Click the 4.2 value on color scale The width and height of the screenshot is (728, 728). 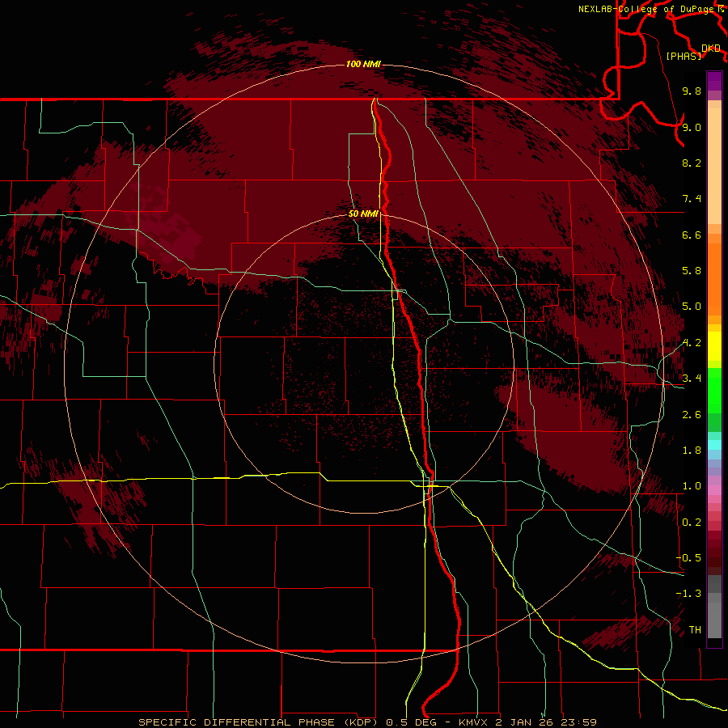692,343
